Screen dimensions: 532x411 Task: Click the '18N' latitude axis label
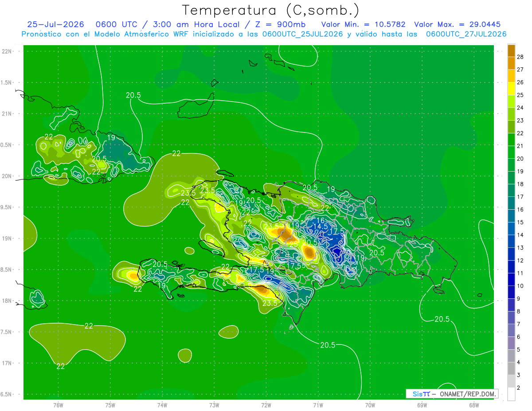click(x=8, y=301)
